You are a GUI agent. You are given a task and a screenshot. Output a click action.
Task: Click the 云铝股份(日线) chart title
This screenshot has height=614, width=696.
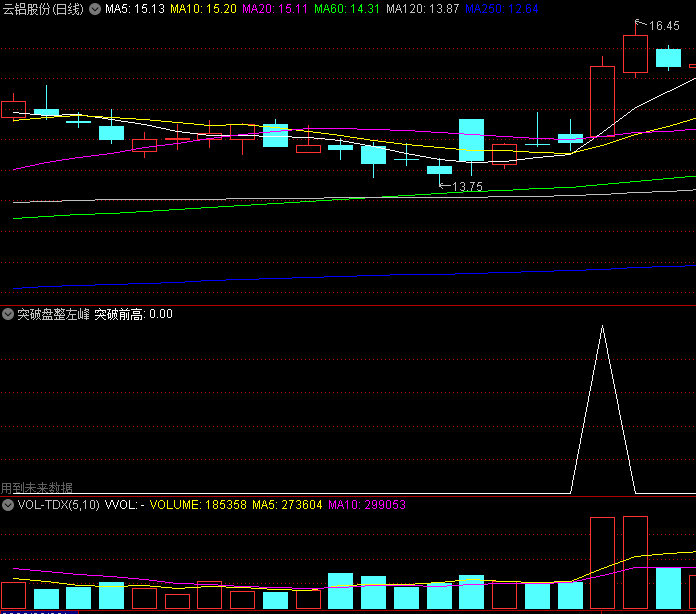43,9
